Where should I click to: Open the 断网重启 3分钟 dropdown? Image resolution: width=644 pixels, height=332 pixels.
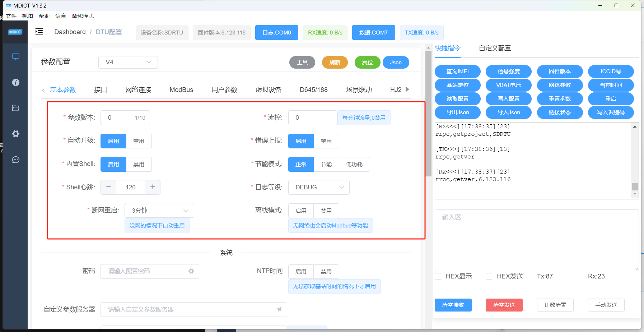[159, 210]
